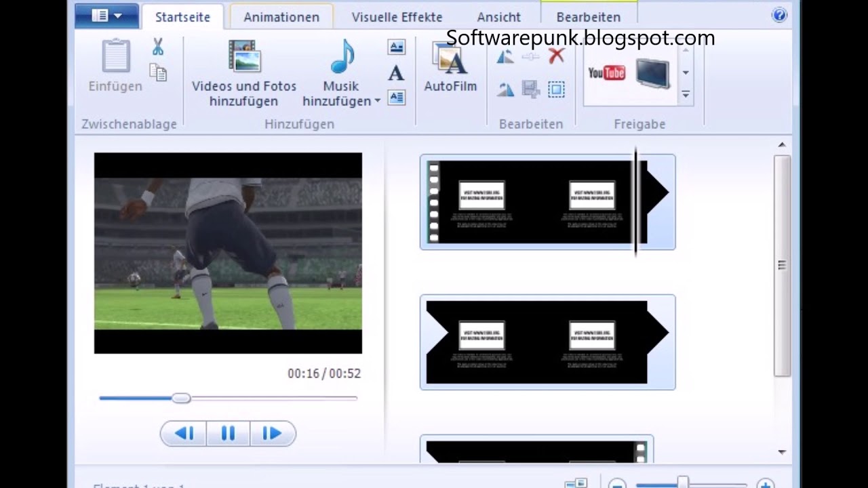Expand the Freigabe gallery more options arrow
Screen dimensions: 868x488
tap(686, 95)
